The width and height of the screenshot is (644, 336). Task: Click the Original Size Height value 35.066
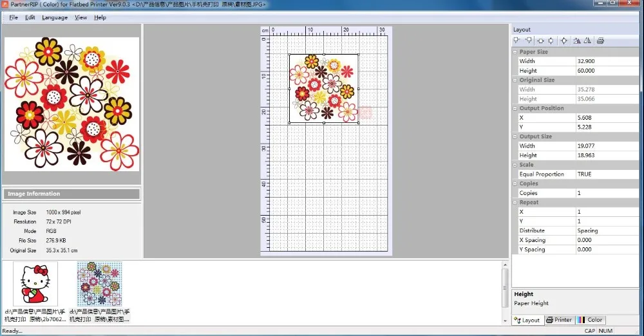(x=607, y=99)
